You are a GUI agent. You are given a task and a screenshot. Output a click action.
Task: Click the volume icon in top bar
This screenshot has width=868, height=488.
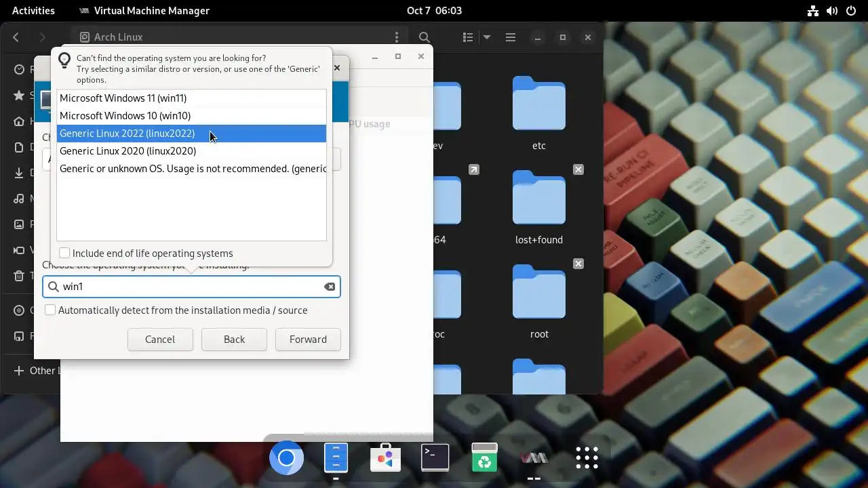click(x=832, y=11)
